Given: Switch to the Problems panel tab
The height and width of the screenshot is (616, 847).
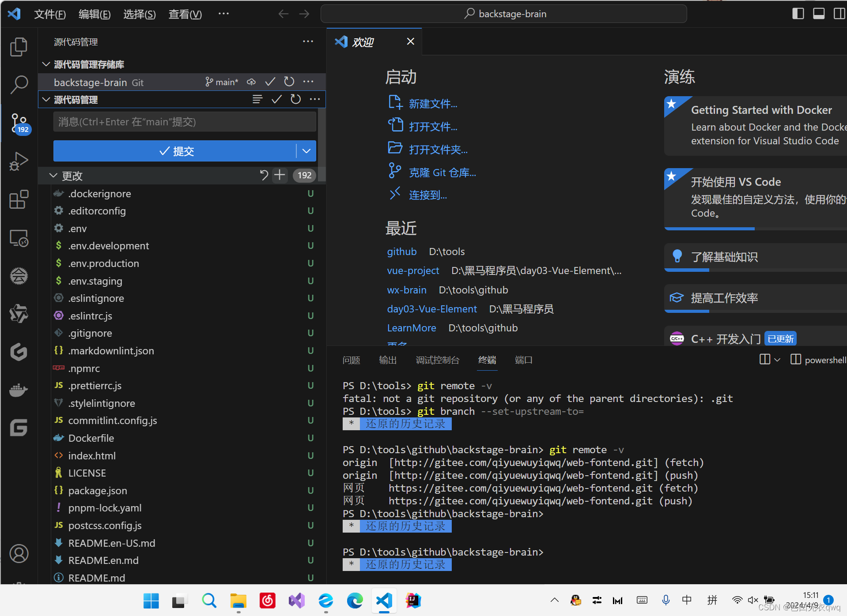Looking at the screenshot, I should [352, 360].
